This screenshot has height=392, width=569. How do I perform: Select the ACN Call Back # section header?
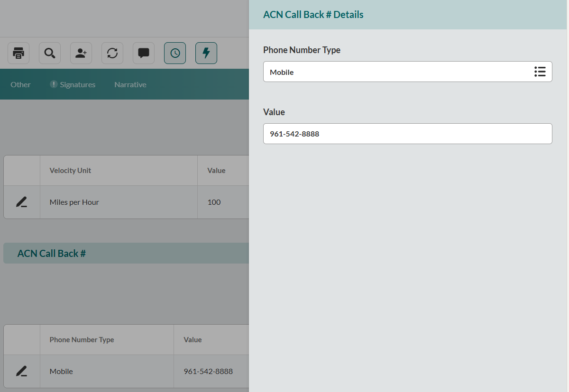52,254
